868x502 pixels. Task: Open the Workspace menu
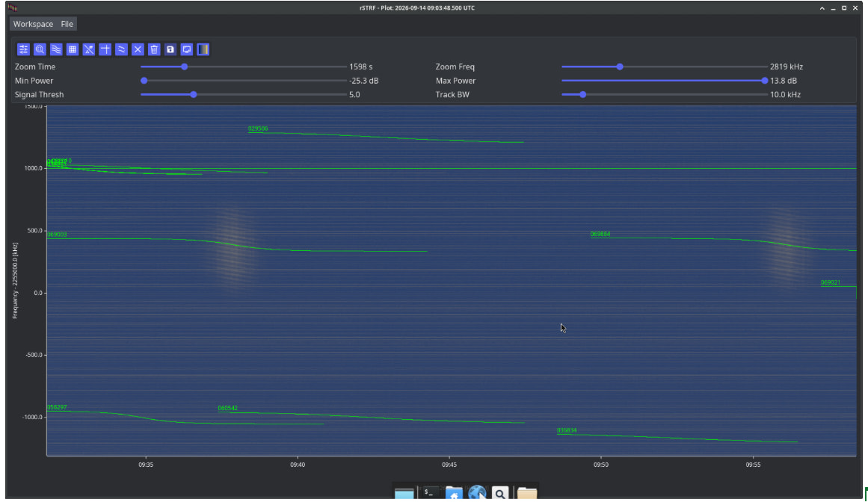click(33, 24)
